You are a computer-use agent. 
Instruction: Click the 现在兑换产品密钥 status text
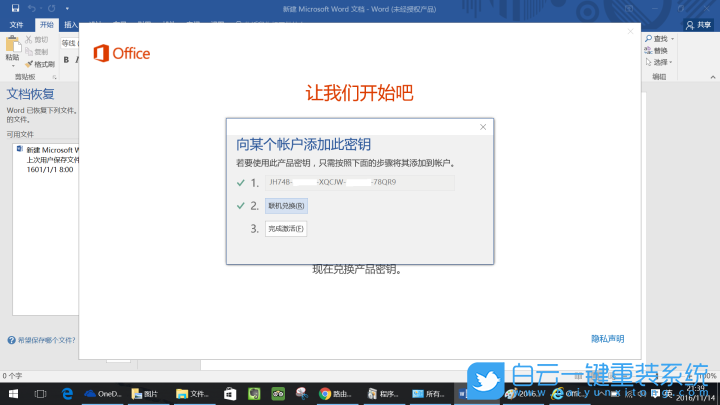(x=358, y=270)
